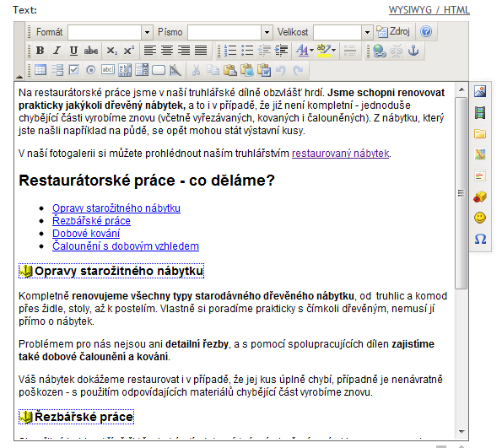Collapse the toolbar with the arrow
The image size is (502, 448).
tap(19, 77)
